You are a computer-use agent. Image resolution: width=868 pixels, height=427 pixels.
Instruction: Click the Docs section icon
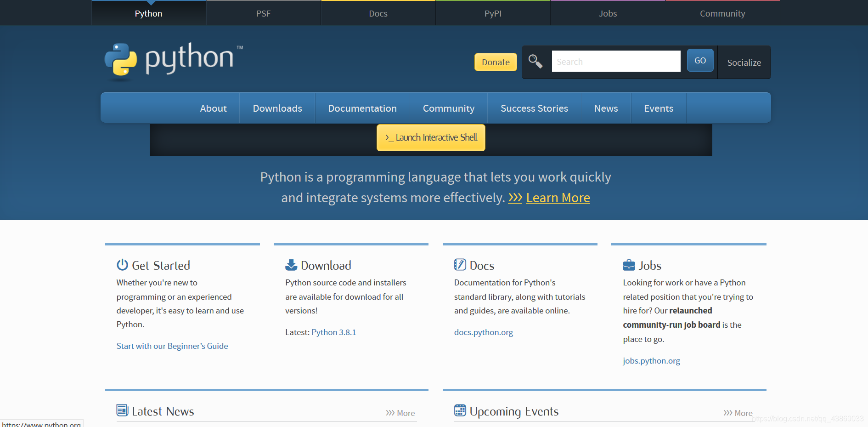tap(460, 264)
